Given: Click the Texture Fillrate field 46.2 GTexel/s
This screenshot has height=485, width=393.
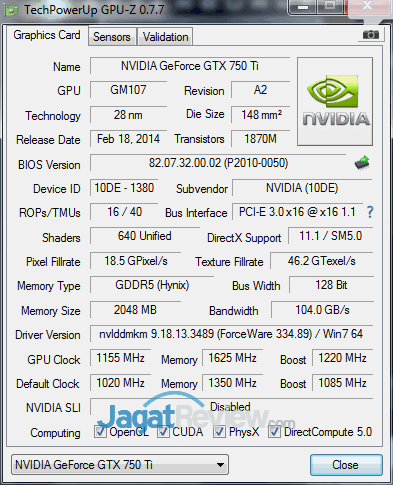Looking at the screenshot, I should tap(322, 261).
